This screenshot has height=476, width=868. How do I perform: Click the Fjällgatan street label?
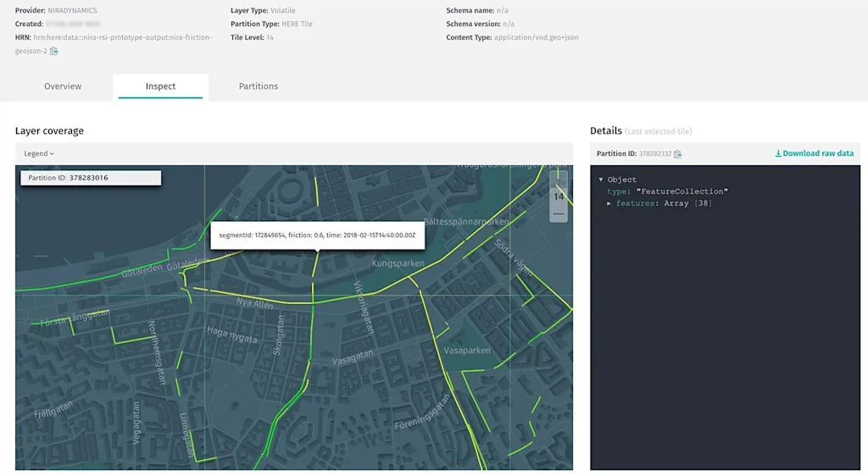(x=53, y=409)
